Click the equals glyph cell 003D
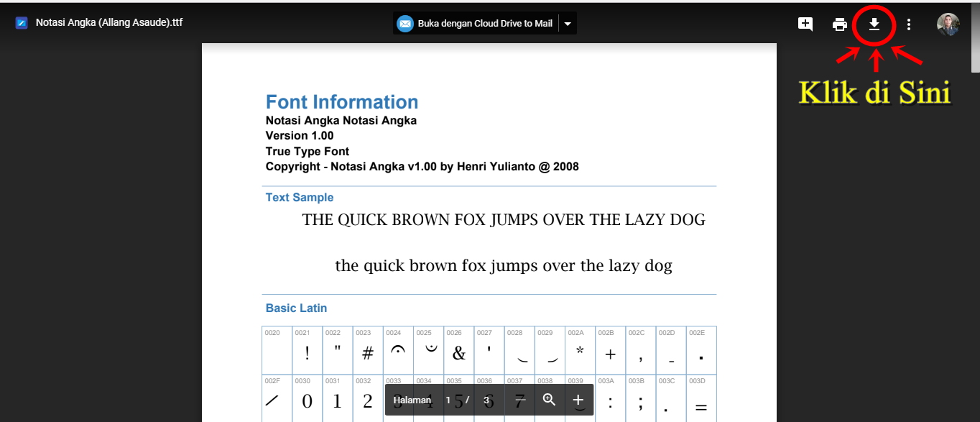The height and width of the screenshot is (422, 980). [701, 398]
